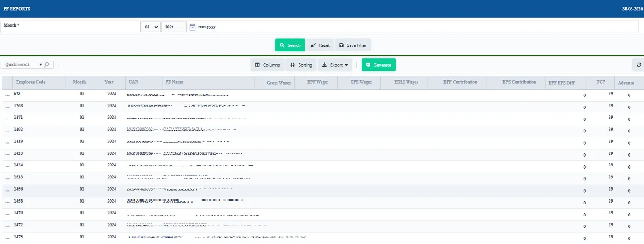Open row menu dots for employee 1458
644x244 pixels.
pyautogui.click(x=7, y=203)
